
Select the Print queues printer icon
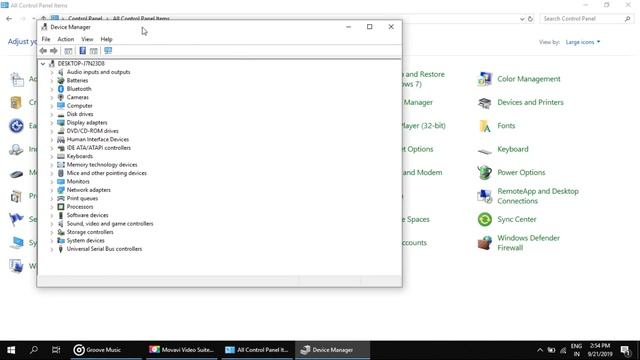click(61, 198)
